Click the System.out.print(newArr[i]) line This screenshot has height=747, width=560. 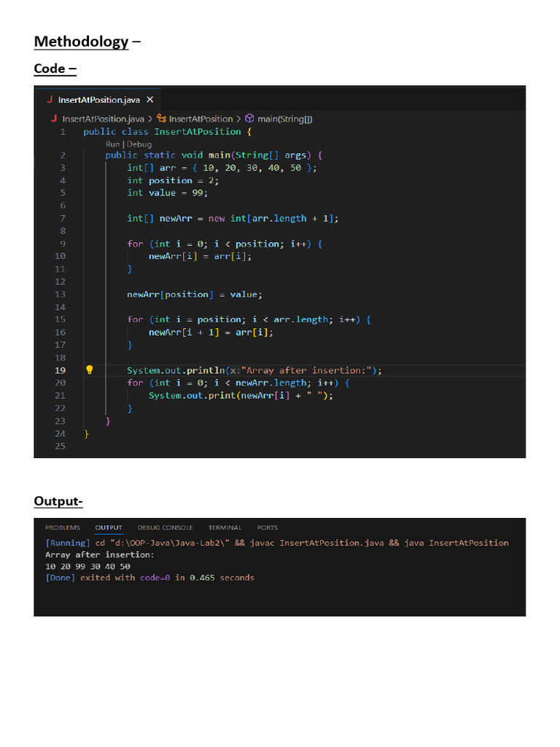click(241, 395)
